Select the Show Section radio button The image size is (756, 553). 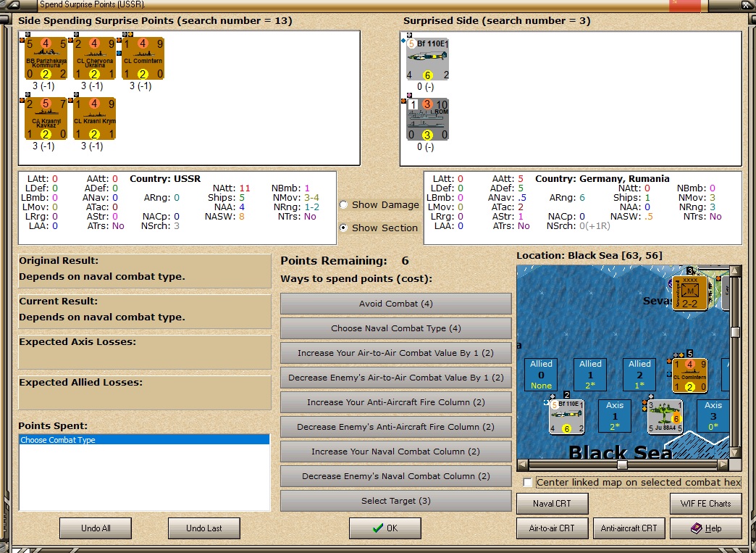pos(344,228)
